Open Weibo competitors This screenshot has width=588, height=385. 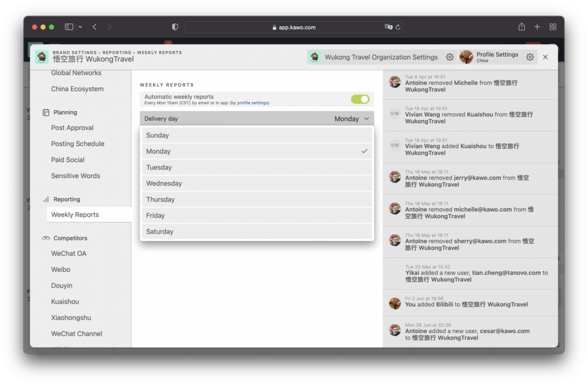click(x=60, y=270)
